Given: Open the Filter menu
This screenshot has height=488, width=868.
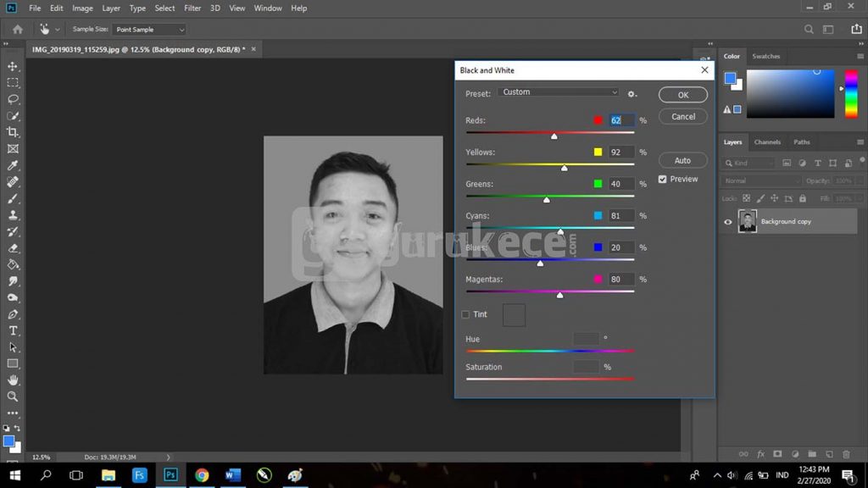Looking at the screenshot, I should [x=192, y=8].
